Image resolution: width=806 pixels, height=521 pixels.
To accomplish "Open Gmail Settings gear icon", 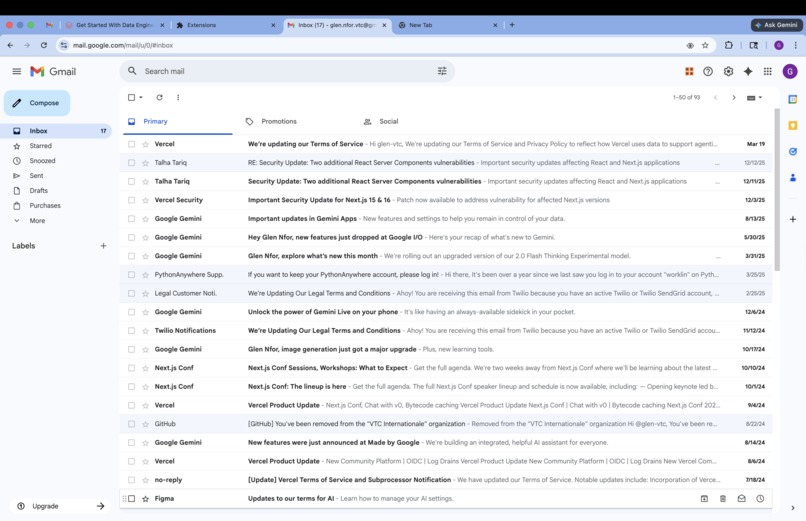I will [x=728, y=71].
